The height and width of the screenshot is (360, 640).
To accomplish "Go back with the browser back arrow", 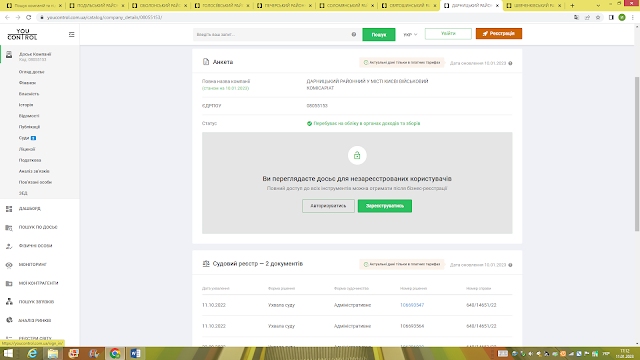I will click(x=7, y=17).
